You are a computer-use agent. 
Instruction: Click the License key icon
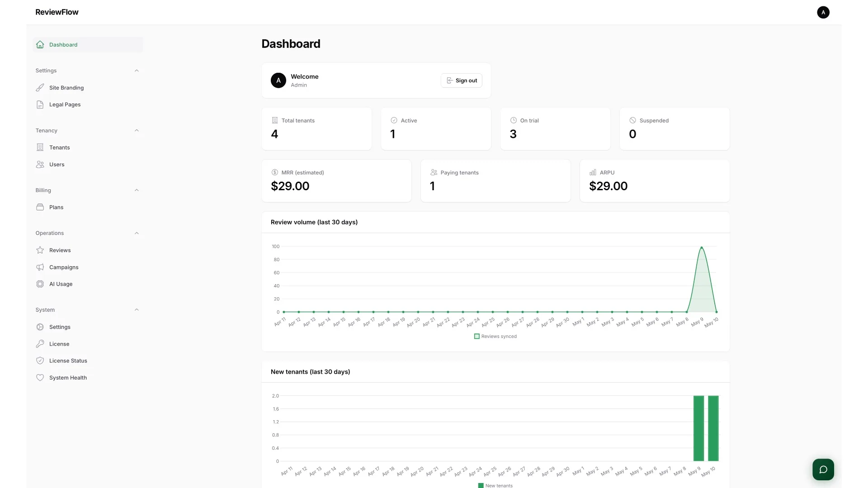[40, 344]
